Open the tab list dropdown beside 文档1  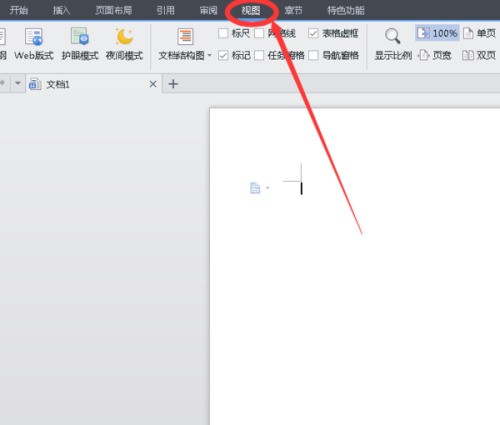[x=18, y=83]
